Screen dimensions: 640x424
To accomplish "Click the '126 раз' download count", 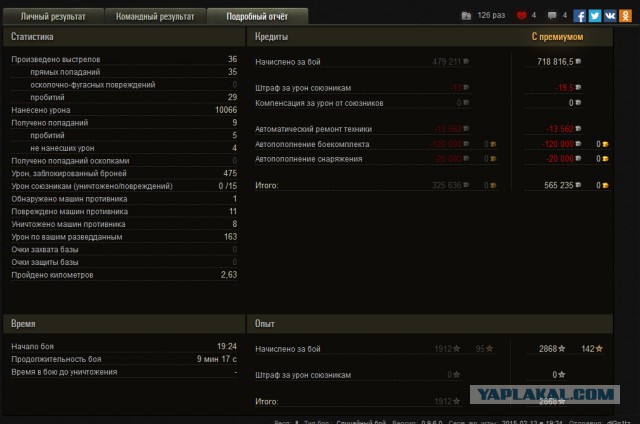I will click(491, 15).
